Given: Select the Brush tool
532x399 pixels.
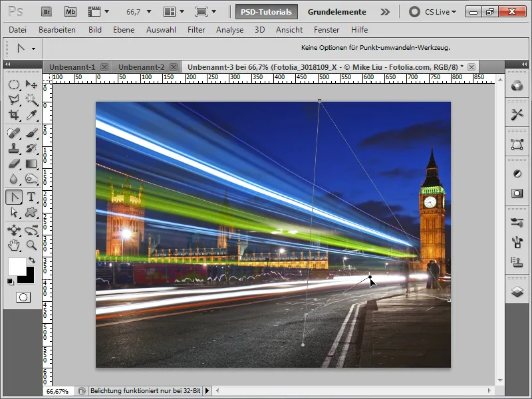Looking at the screenshot, I should pyautogui.click(x=31, y=133).
